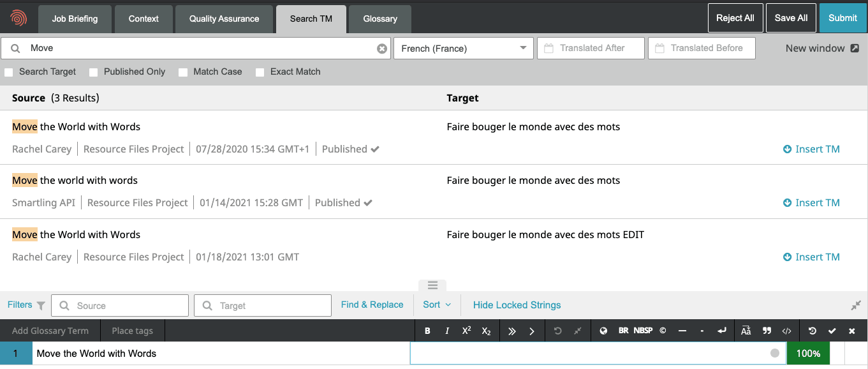
Task: Insert TM for the EDIT translation result
Action: [811, 257]
